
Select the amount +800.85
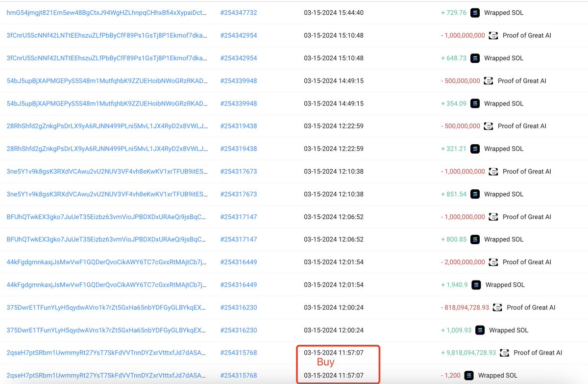pyautogui.click(x=454, y=239)
